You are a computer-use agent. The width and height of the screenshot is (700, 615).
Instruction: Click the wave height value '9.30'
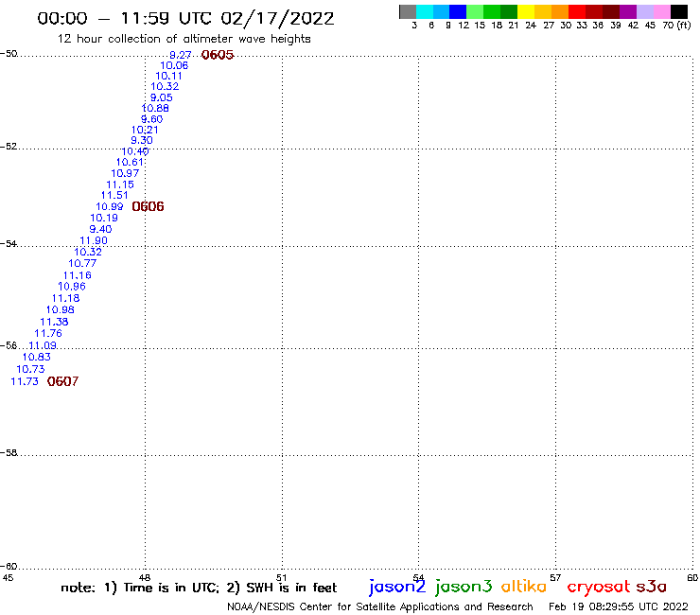click(142, 140)
